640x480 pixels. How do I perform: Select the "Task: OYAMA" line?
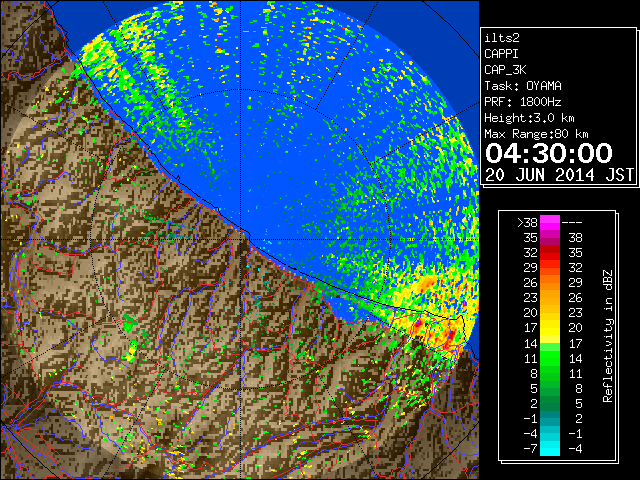click(523, 86)
